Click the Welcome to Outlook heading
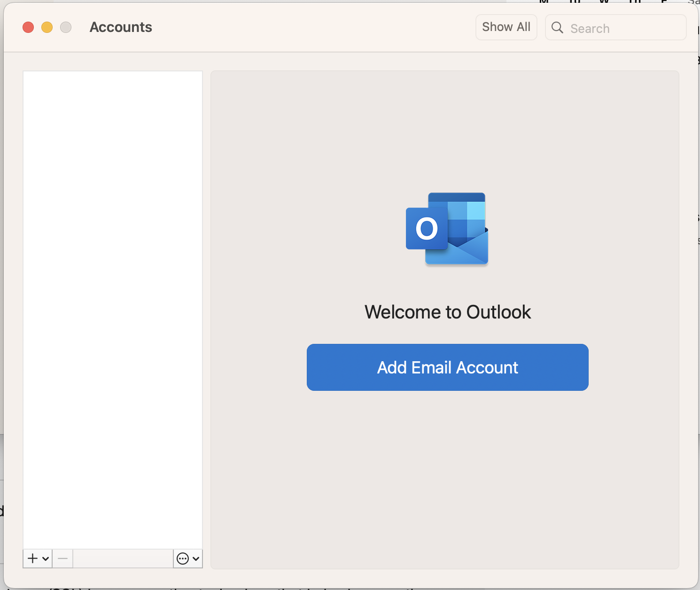 point(448,312)
